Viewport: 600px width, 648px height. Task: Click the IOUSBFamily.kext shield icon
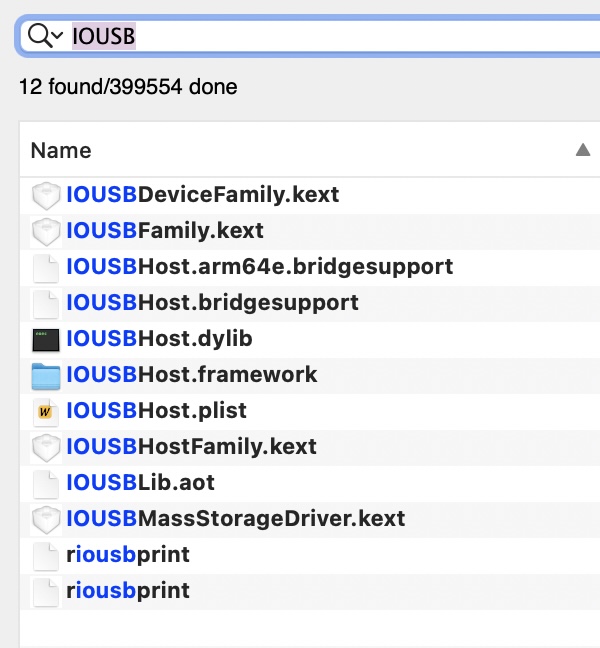pyautogui.click(x=46, y=231)
